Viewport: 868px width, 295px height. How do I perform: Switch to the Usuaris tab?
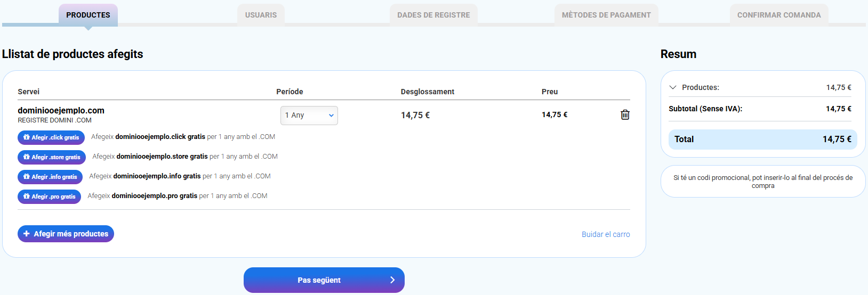(261, 15)
